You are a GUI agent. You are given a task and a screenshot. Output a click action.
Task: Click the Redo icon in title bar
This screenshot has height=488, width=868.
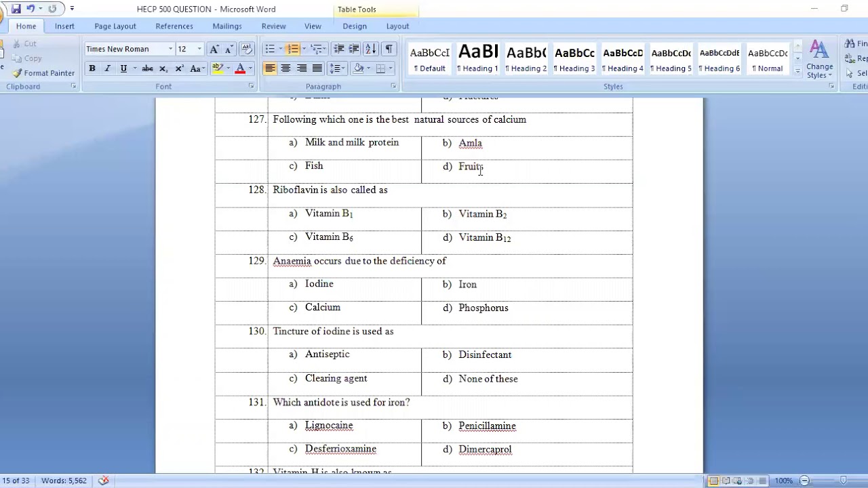pyautogui.click(x=52, y=9)
